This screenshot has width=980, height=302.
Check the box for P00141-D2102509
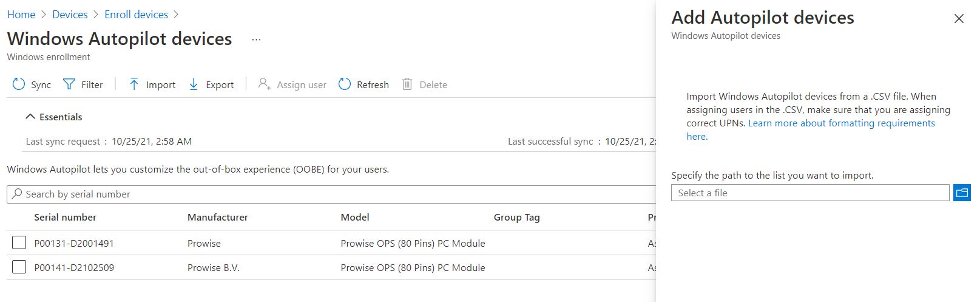[19, 267]
